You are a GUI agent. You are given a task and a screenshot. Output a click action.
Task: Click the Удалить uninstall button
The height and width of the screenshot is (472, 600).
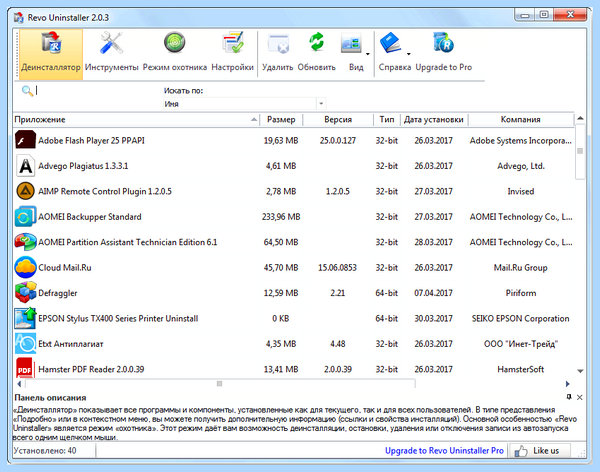tap(277, 54)
